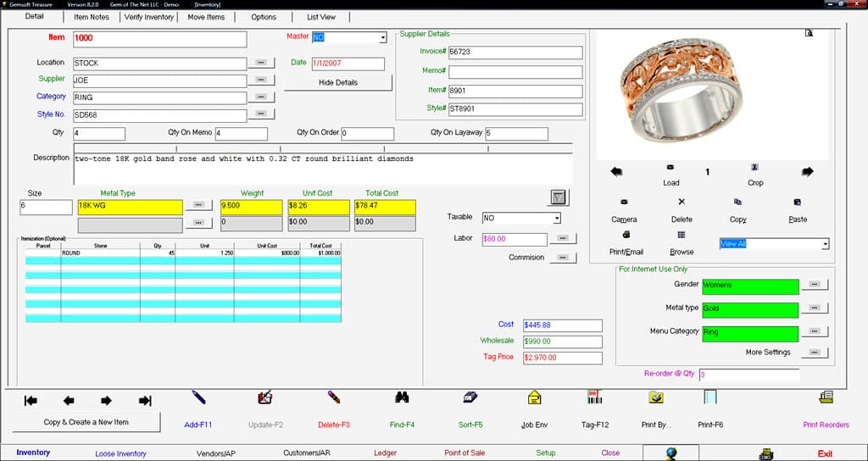This screenshot has height=461, width=868.
Task: Go to previous inventory record arrow
Action: tap(69, 401)
